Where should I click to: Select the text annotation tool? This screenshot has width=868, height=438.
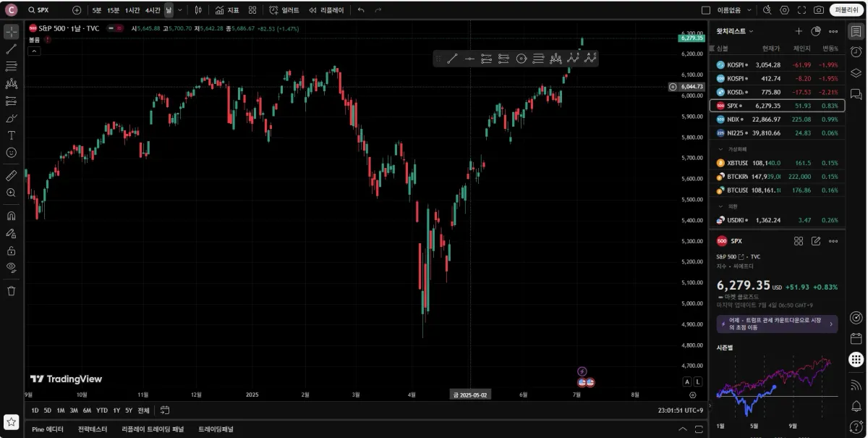[x=11, y=135]
